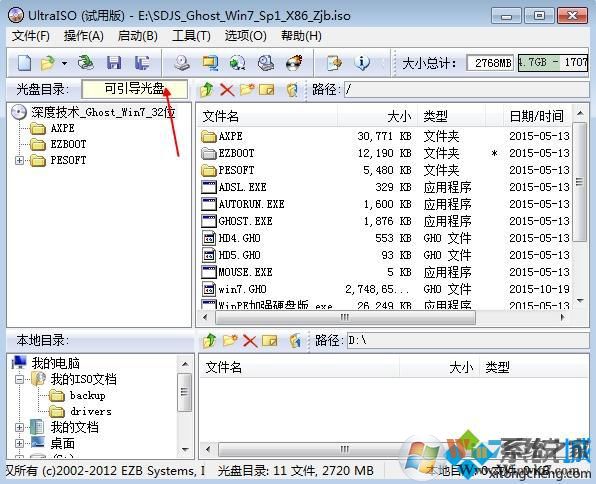Click the New file toolbar icon
This screenshot has height=484, width=596.
24,63
